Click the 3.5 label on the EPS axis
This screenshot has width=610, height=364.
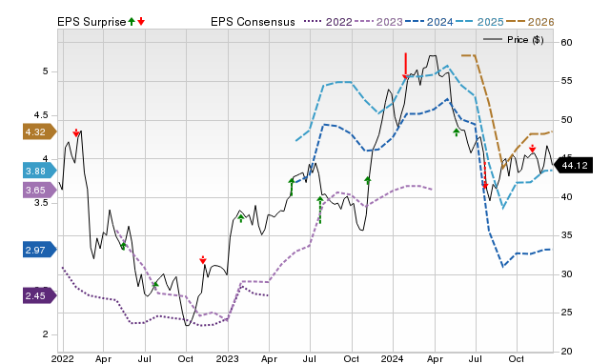click(41, 203)
